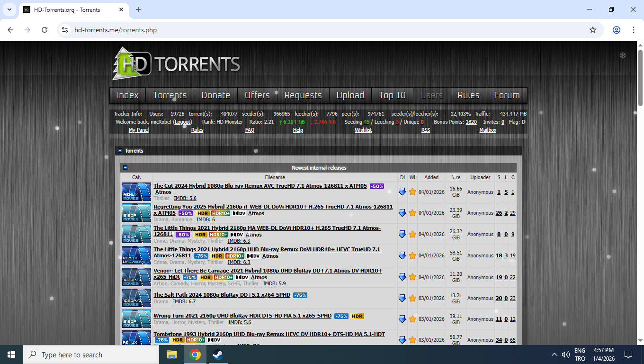Open the Requests menu item
The height and width of the screenshot is (364, 644).
[x=303, y=95]
